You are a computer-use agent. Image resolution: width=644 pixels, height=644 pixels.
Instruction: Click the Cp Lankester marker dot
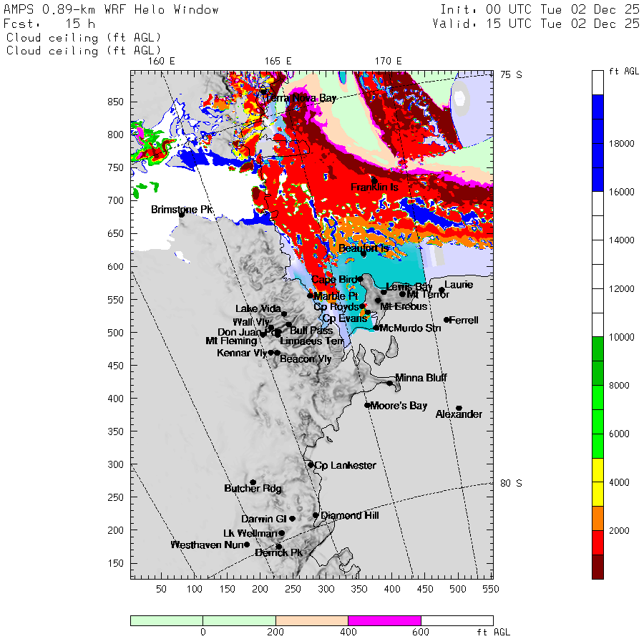click(x=311, y=465)
